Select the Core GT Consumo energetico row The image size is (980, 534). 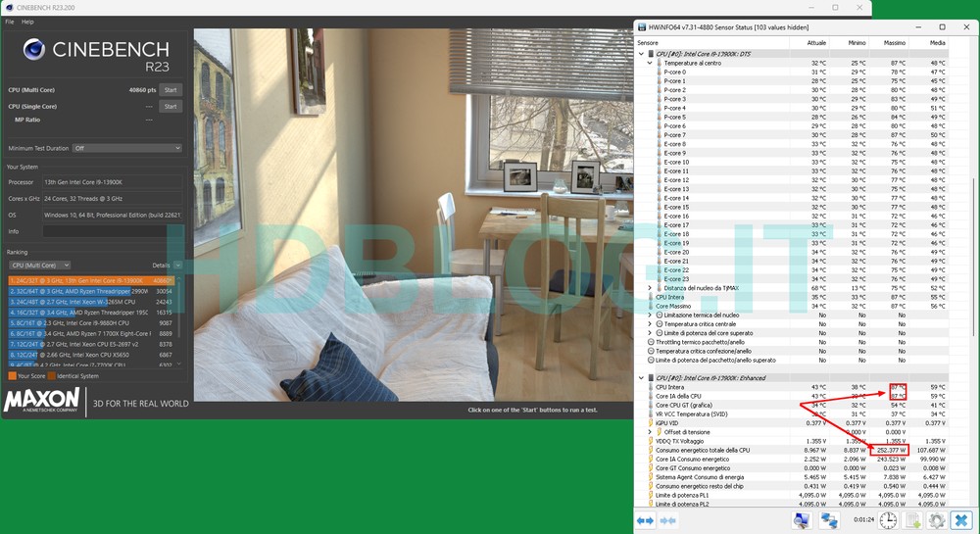(792, 467)
